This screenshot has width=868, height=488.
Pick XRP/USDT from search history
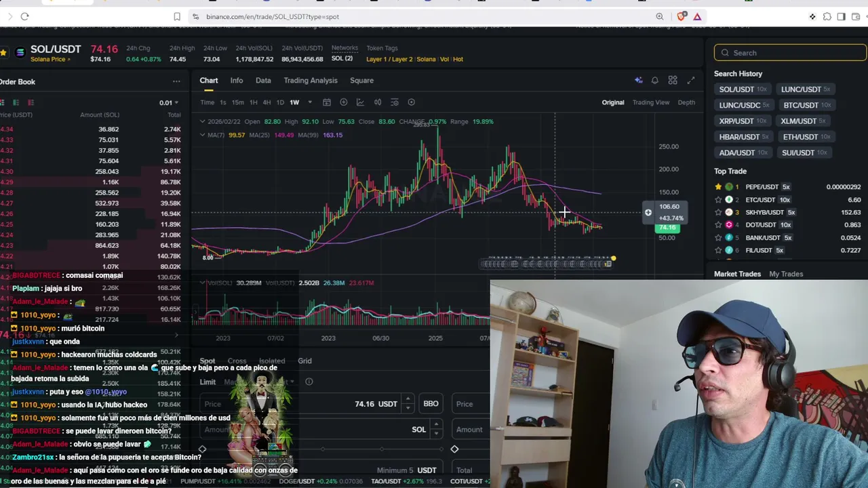click(x=743, y=121)
